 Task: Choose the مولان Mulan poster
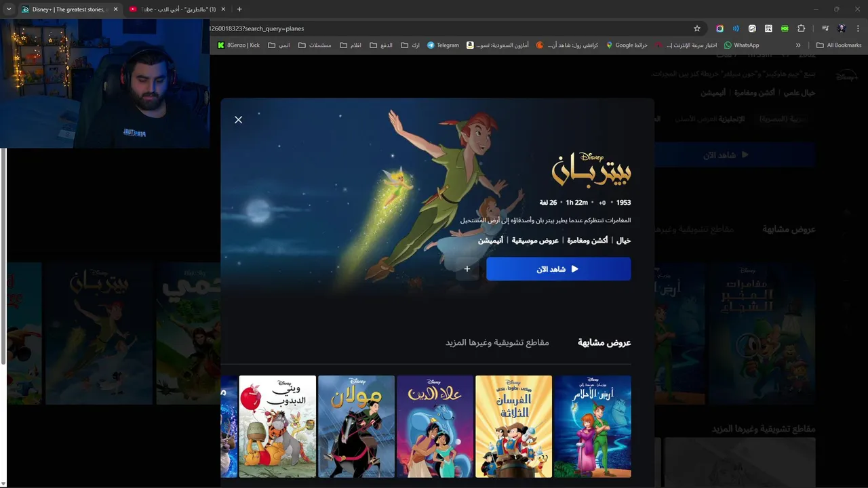[356, 426]
